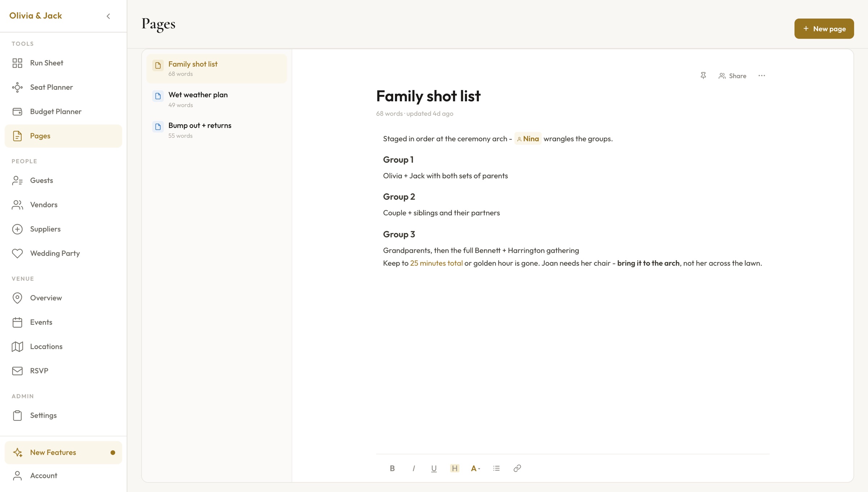Open the Seat Planner tool
Image resolution: width=868 pixels, height=492 pixels.
click(63, 87)
